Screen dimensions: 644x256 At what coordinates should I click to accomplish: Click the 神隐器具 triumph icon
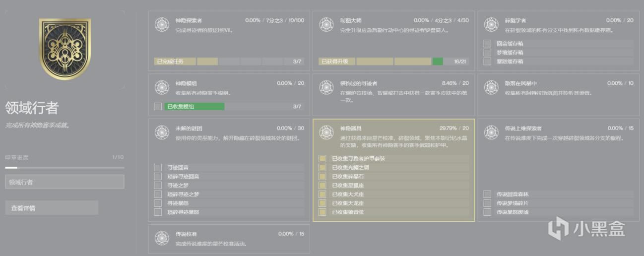click(326, 132)
